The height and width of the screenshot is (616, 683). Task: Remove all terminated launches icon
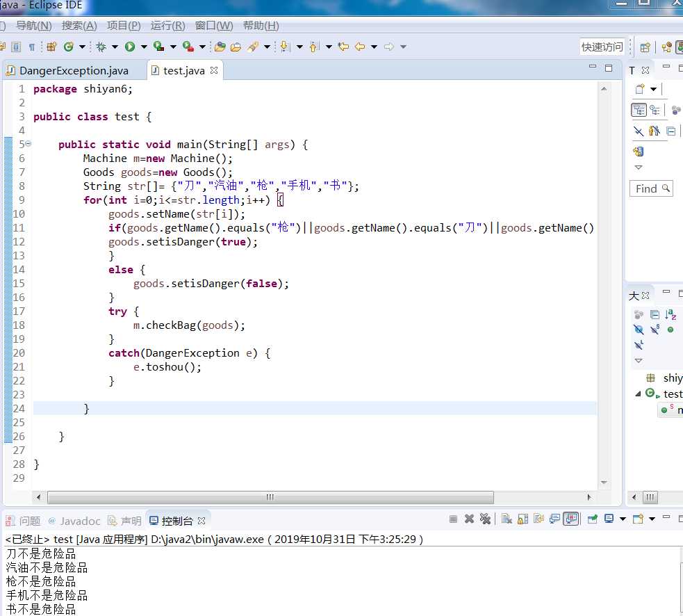(x=485, y=519)
